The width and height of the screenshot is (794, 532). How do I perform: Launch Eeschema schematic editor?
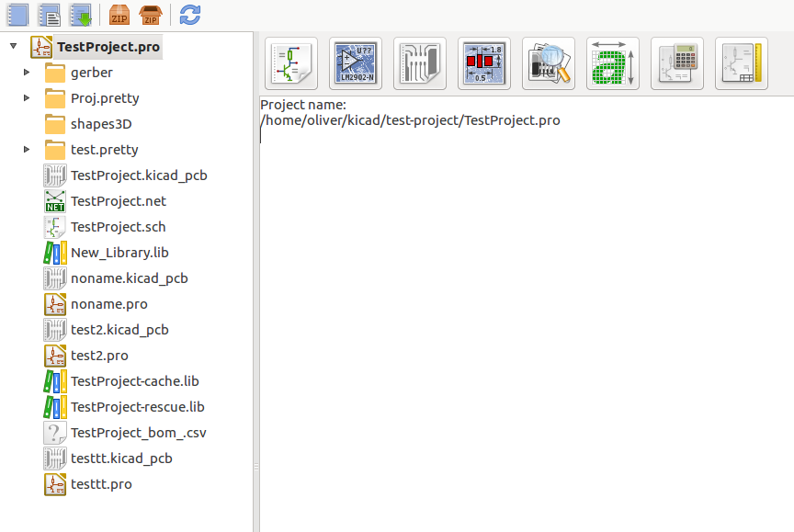click(x=291, y=63)
